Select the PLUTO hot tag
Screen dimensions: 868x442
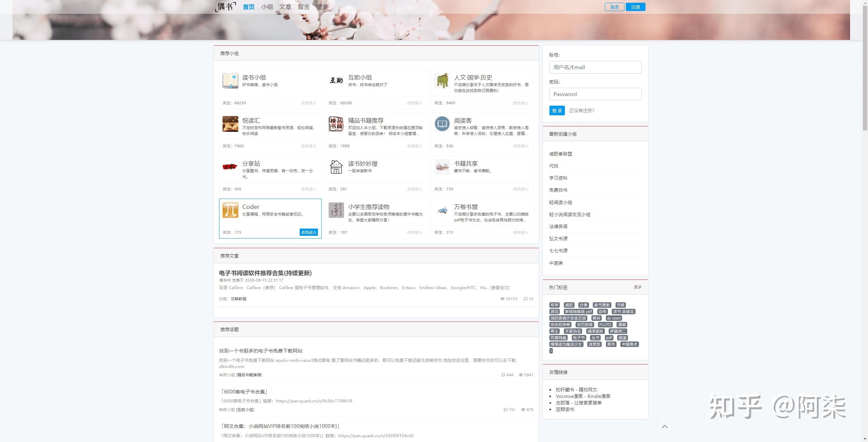click(x=605, y=324)
